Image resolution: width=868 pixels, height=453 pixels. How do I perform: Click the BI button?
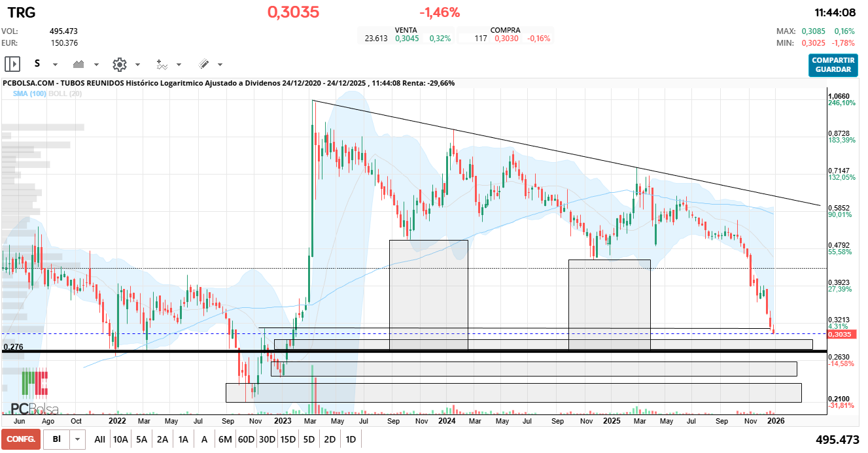(57, 439)
